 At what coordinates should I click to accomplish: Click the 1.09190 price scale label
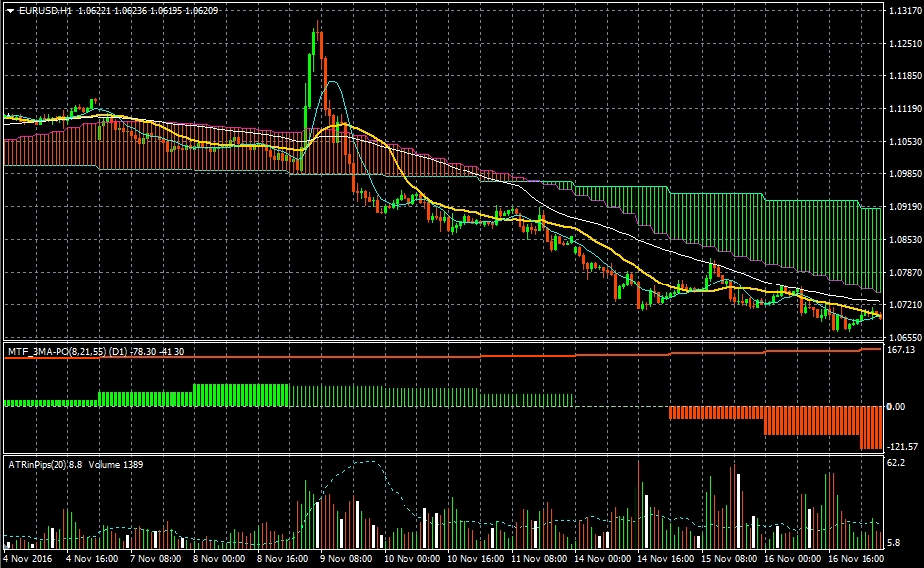click(906, 207)
